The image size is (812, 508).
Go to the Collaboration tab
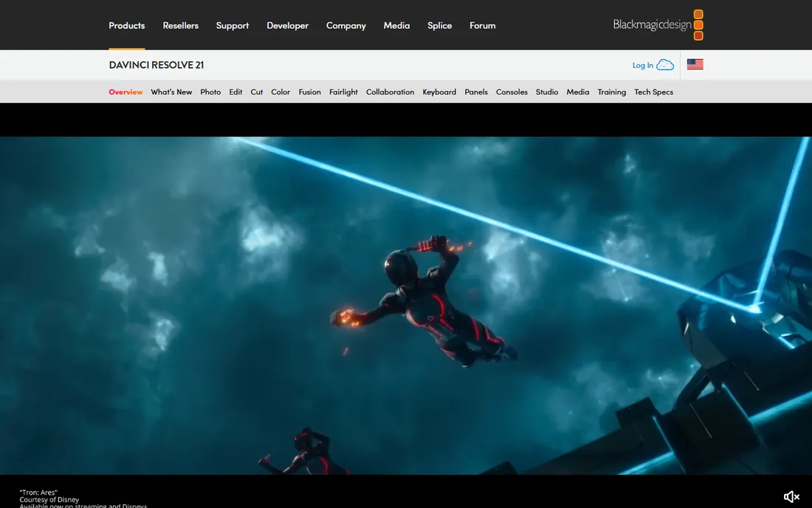click(x=390, y=92)
